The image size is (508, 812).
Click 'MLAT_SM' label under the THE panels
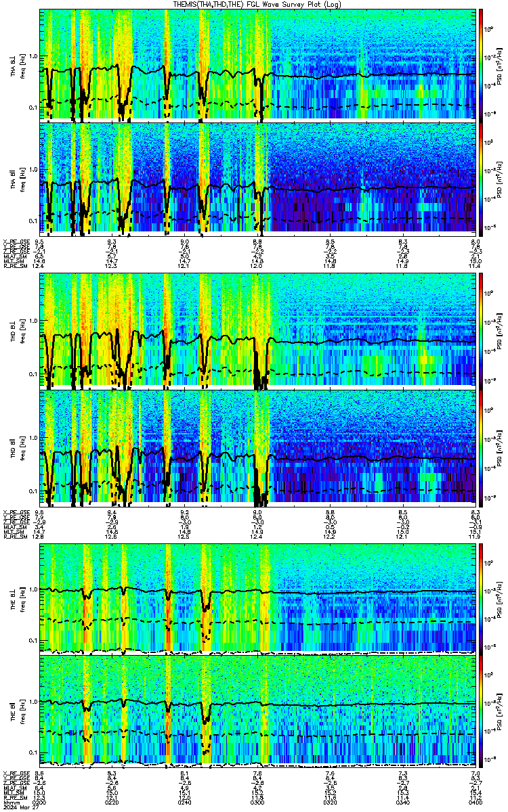(x=14, y=787)
